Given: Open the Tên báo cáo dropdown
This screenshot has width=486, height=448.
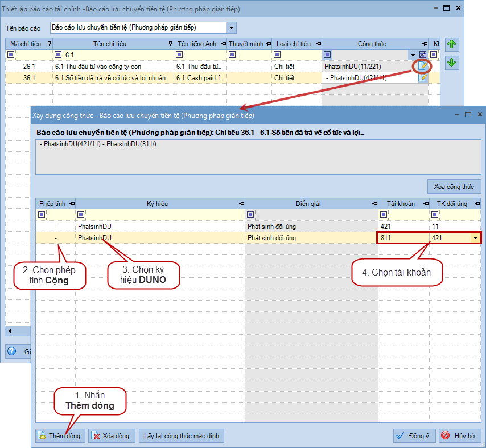Looking at the screenshot, I should (x=231, y=27).
